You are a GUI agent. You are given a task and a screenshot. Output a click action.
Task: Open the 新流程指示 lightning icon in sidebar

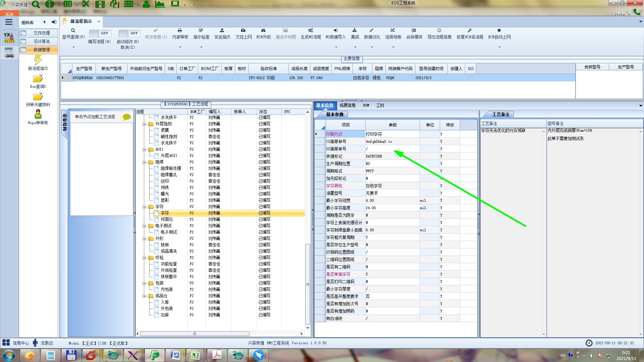coord(38,60)
